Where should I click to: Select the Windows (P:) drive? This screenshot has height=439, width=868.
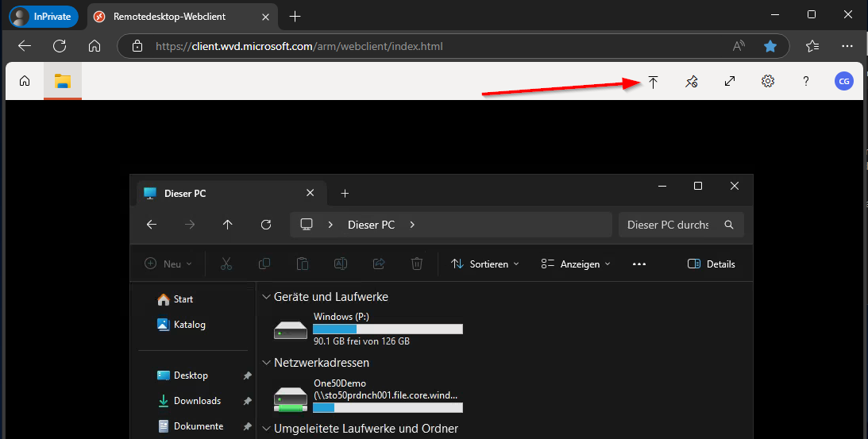(368, 329)
